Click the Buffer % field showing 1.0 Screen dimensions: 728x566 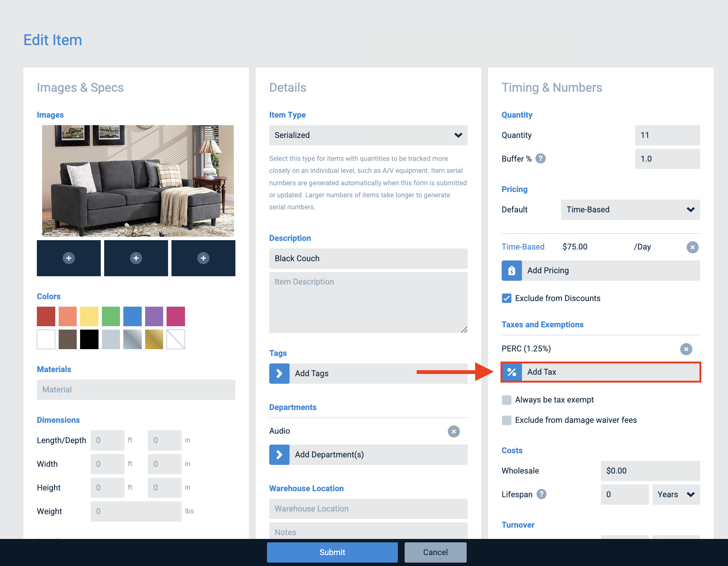[x=667, y=159]
